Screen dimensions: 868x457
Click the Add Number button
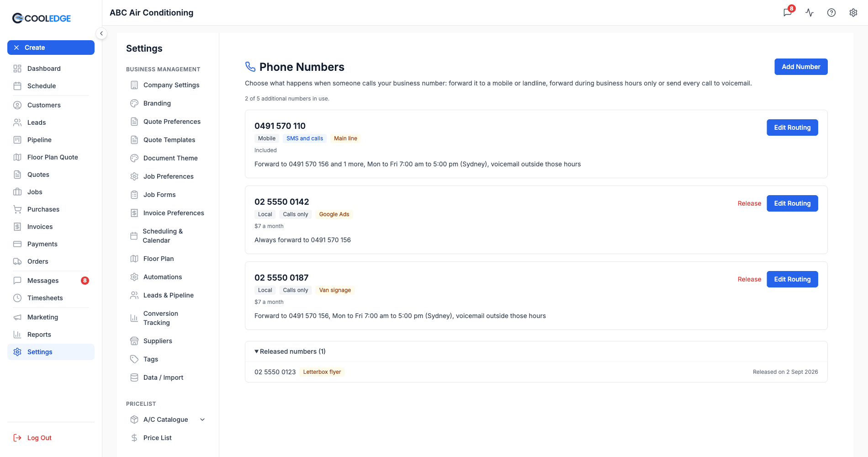pyautogui.click(x=801, y=67)
